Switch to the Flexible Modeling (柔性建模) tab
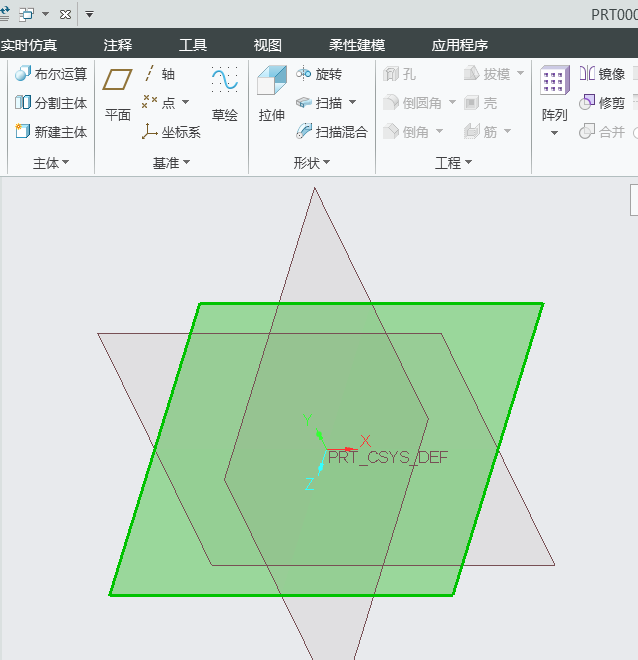The width and height of the screenshot is (638, 660). pyautogui.click(x=357, y=45)
